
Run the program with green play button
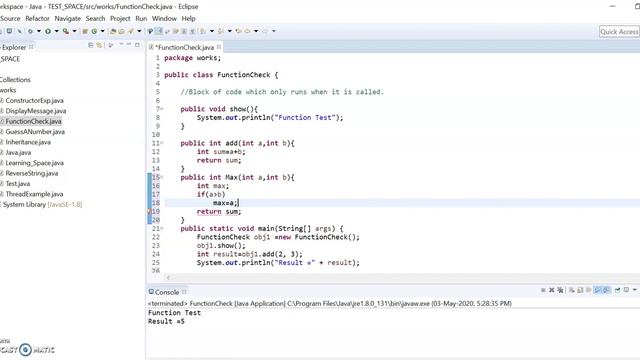(48, 31)
